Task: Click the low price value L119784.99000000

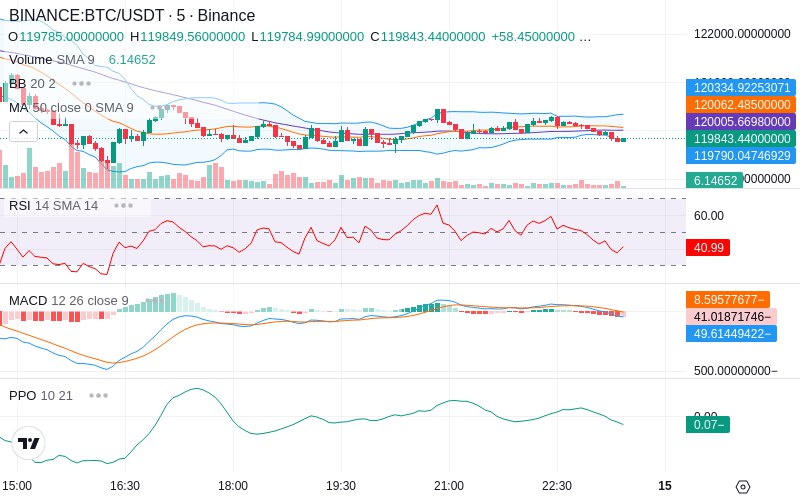Action: point(308,37)
